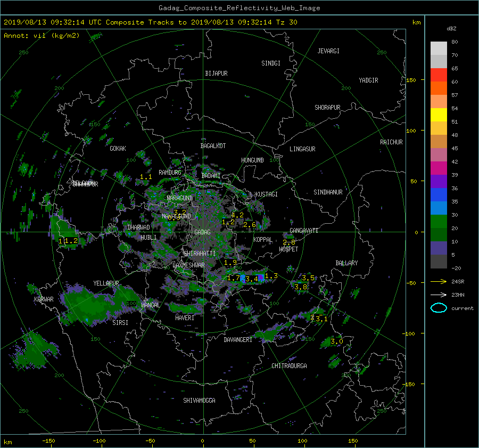Select the red 60-65 dBZ color band

[x=439, y=75]
